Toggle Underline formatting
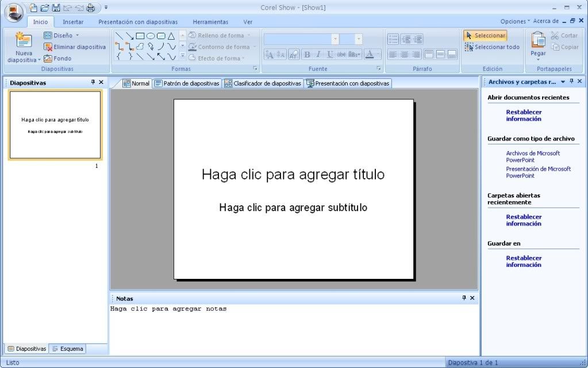Viewport: 588px width, 368px height. coord(330,55)
